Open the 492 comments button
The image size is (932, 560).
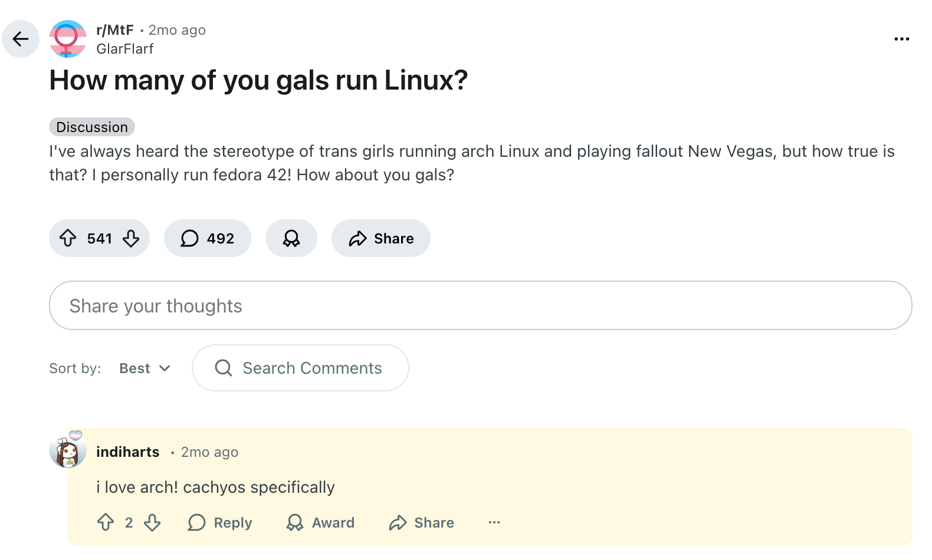pos(208,238)
